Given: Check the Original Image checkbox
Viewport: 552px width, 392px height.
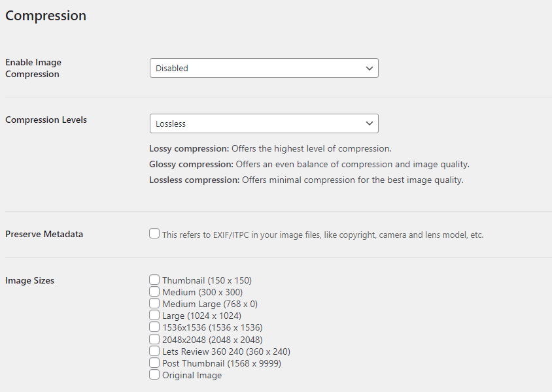Looking at the screenshot, I should pyautogui.click(x=154, y=374).
